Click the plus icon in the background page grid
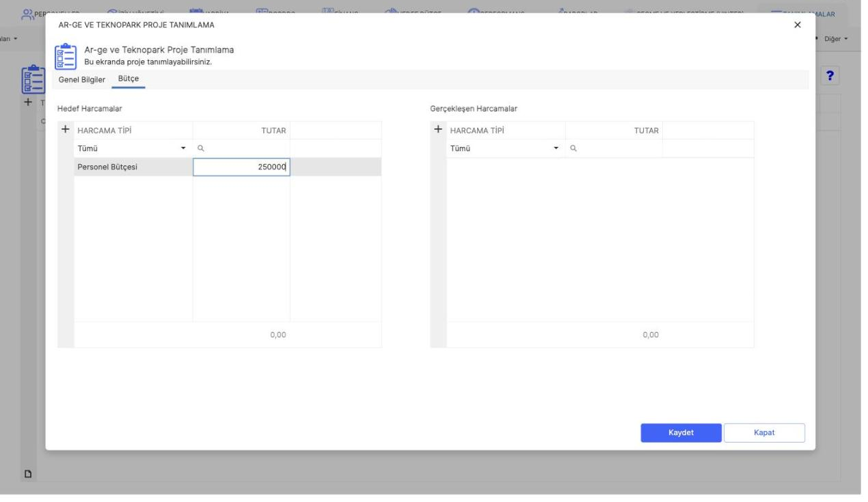Viewport: 868px width, 502px height. tap(28, 102)
